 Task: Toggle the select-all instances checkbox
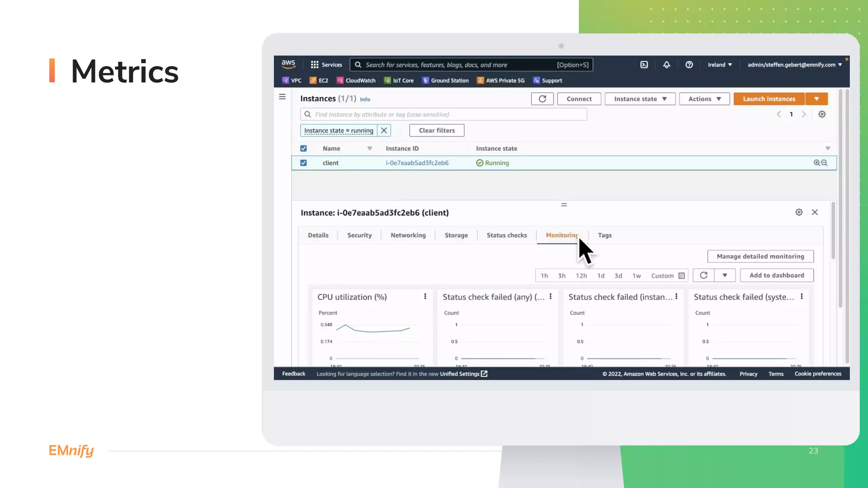303,149
